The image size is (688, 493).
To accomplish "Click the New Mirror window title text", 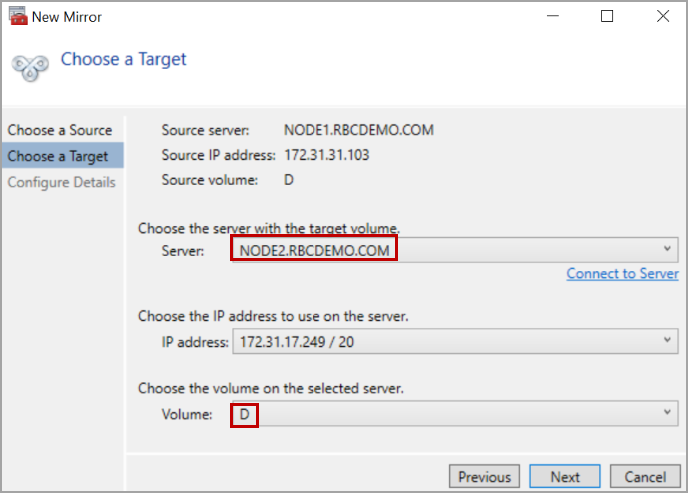I will pyautogui.click(x=66, y=17).
